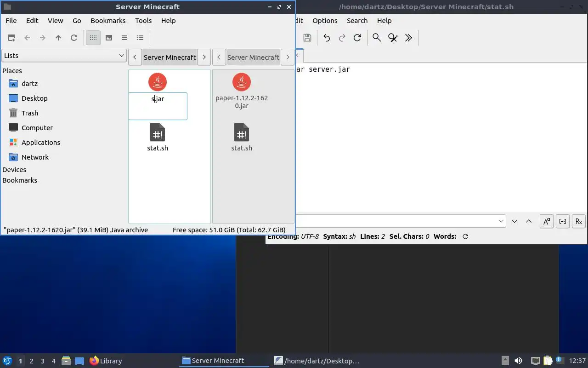Switch to icon view mode
This screenshot has width=588, height=368.
pyautogui.click(x=93, y=38)
